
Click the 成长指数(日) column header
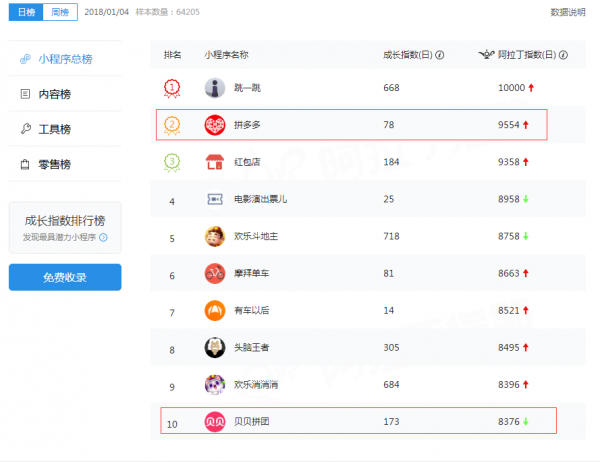pyautogui.click(x=408, y=55)
